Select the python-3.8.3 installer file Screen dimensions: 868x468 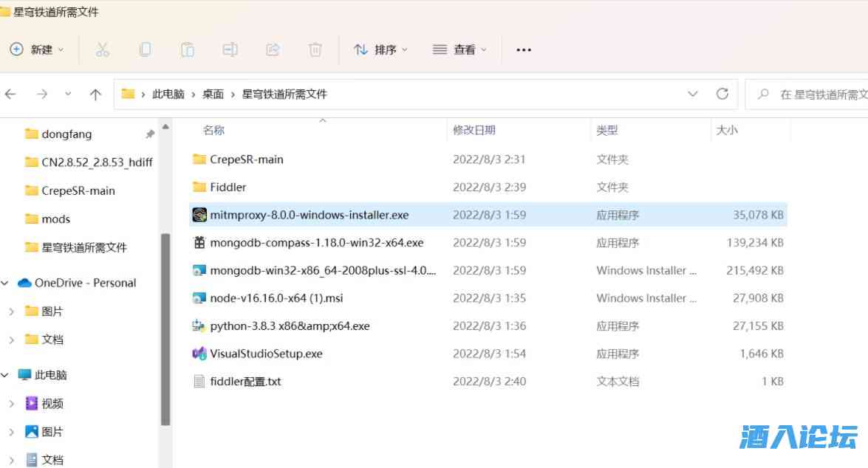click(x=488, y=326)
